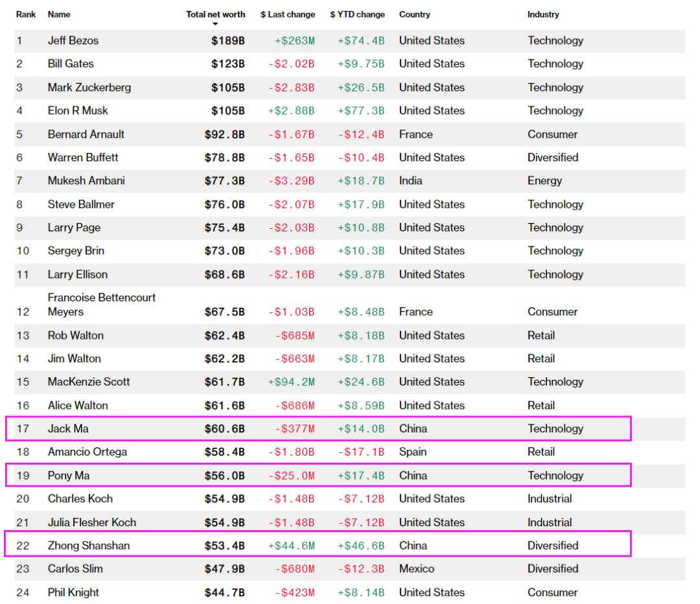The width and height of the screenshot is (700, 604).
Task: Select the Elon R Musk name
Action: pos(78,111)
